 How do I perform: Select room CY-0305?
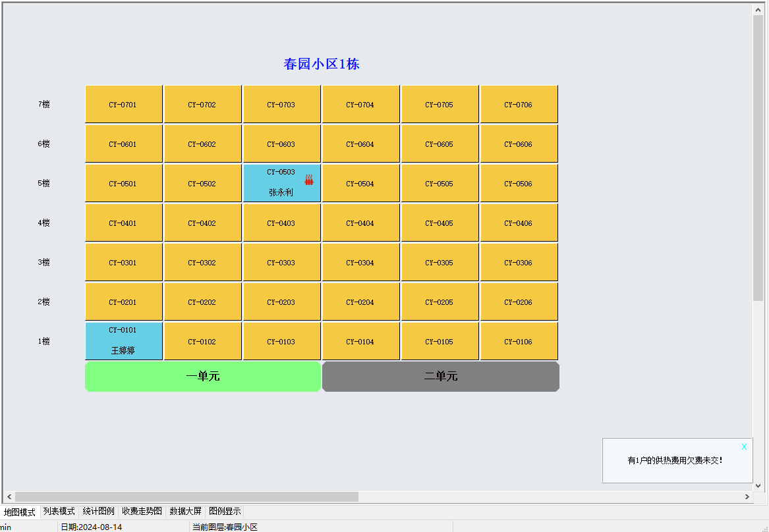tap(440, 262)
